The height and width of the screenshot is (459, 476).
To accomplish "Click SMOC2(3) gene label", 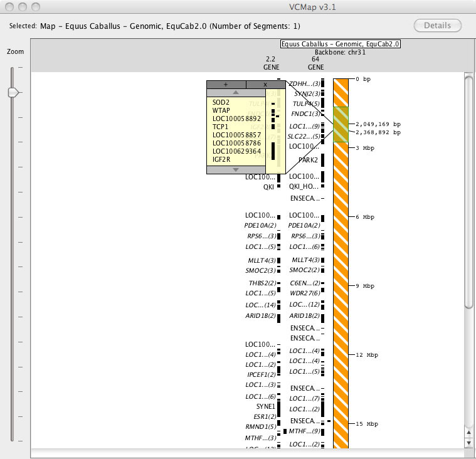I will [260, 270].
